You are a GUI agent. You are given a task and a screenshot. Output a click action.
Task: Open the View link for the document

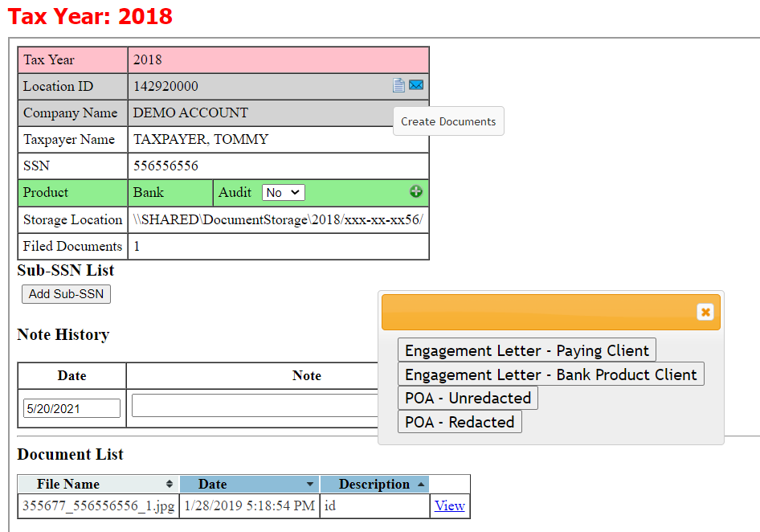tap(450, 505)
